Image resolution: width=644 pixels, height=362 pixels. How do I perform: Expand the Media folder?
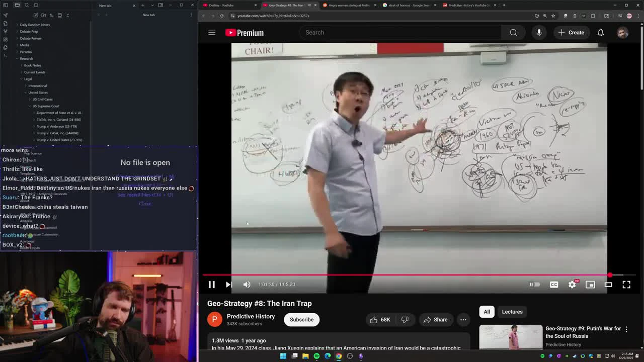point(24,45)
